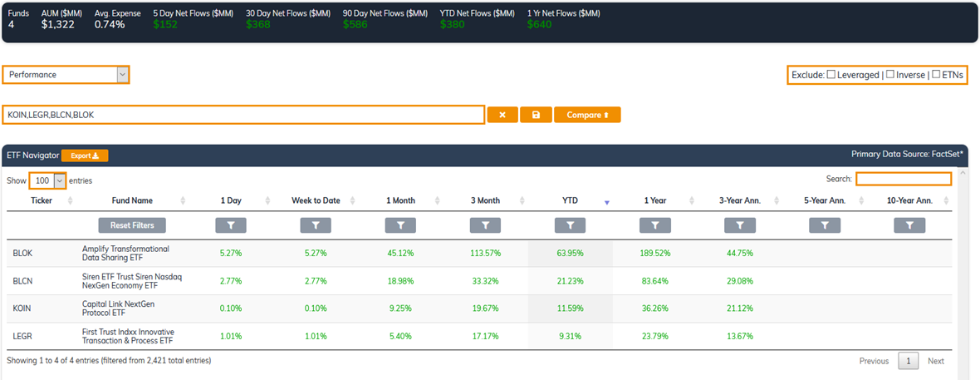This screenshot has width=980, height=380.
Task: Select the LEGR ticker cell
Action: click(22, 336)
